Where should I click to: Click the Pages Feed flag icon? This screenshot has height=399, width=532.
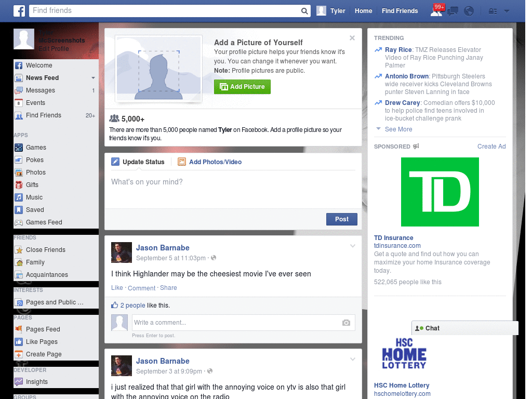click(x=19, y=329)
